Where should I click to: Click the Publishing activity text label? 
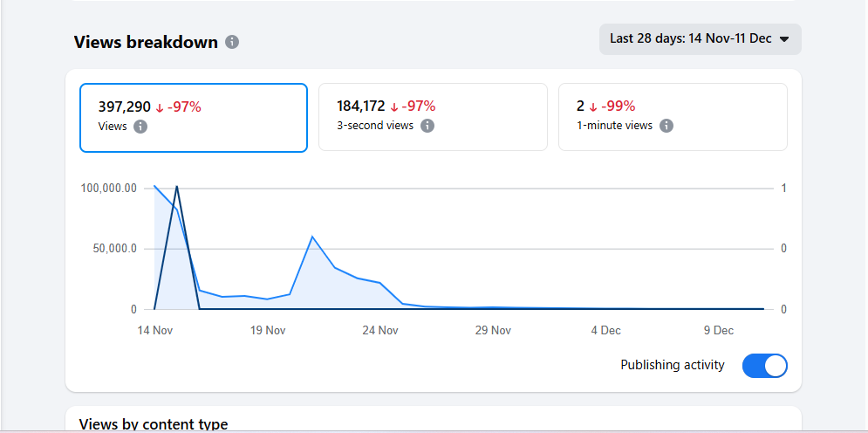point(672,365)
